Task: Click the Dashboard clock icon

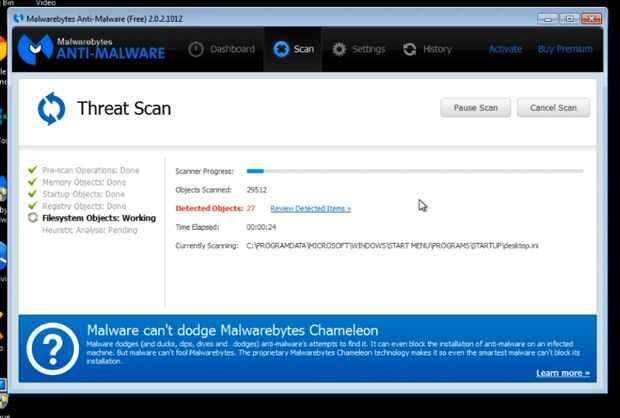Action: pyautogui.click(x=196, y=49)
